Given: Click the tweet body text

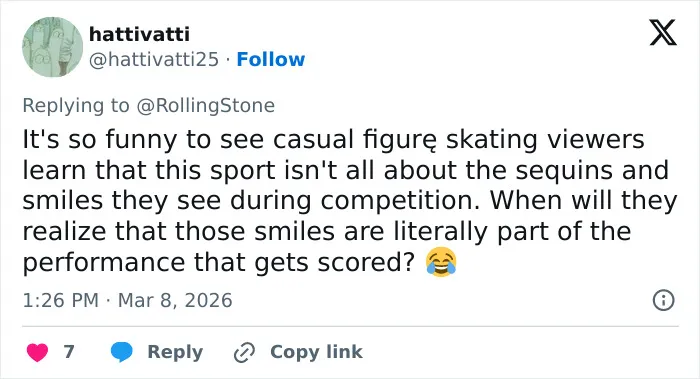Looking at the screenshot, I should pos(350,201).
